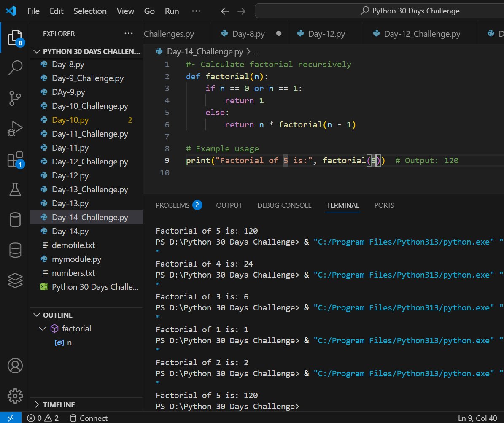Click errors and warnings status indicator

coord(43,418)
